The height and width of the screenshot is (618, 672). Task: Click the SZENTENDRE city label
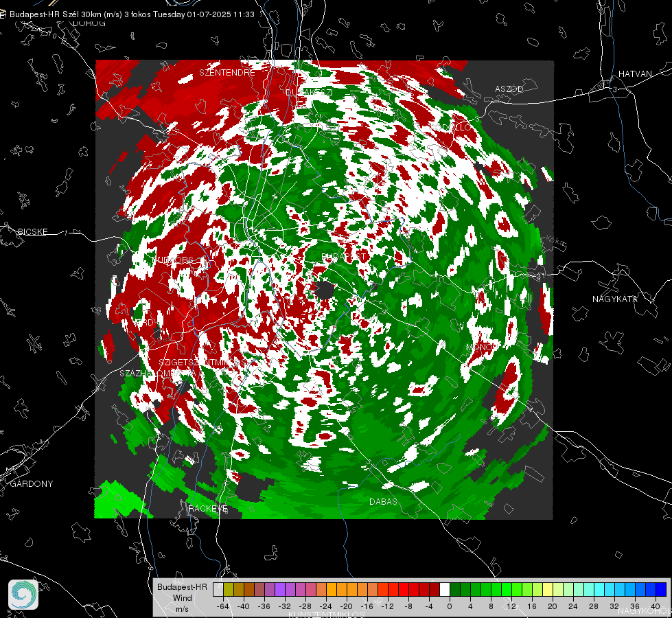(227, 73)
